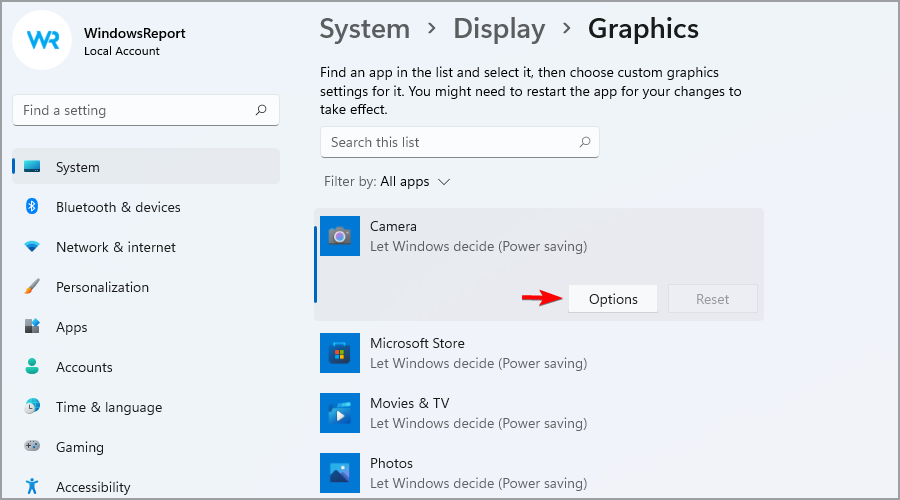Click the Camera app icon
The height and width of the screenshot is (500, 900).
pos(340,236)
